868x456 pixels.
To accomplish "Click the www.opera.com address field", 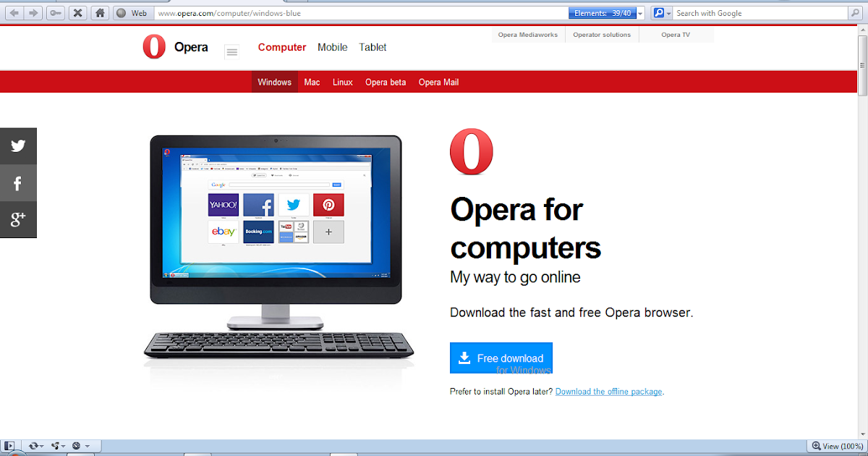I will point(362,13).
